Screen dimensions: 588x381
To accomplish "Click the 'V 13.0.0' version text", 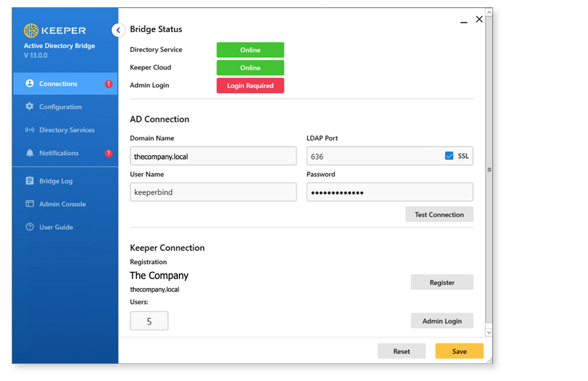I will 36,55.
